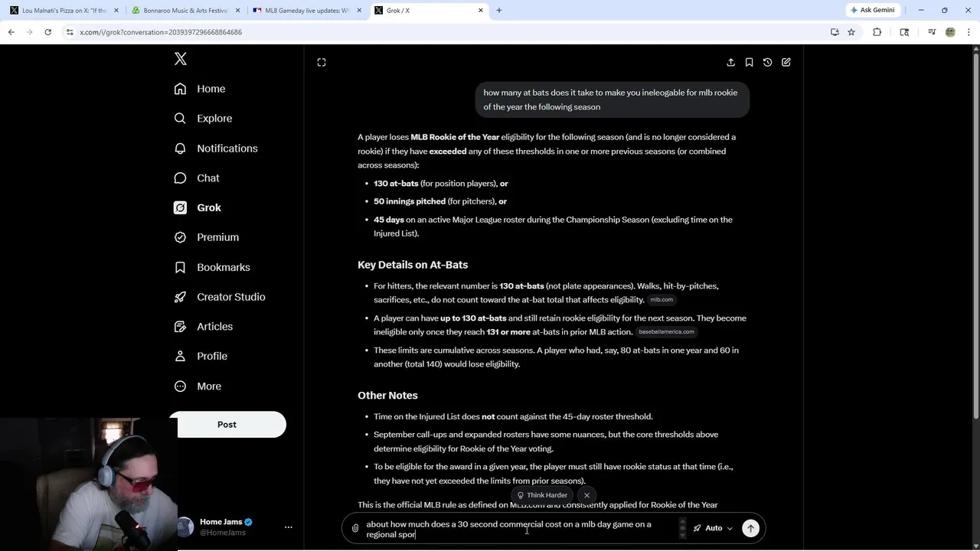Toggle fullscreen expand icon in Grok panel
Image resolution: width=980 pixels, height=551 pixels.
322,62
